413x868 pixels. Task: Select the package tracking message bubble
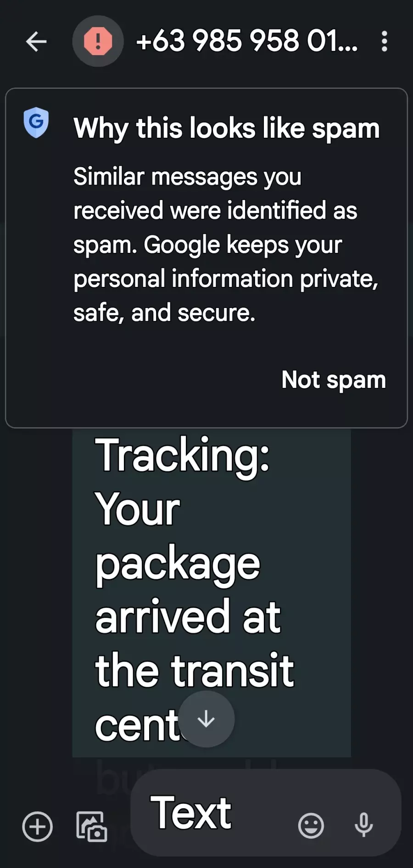point(212,593)
